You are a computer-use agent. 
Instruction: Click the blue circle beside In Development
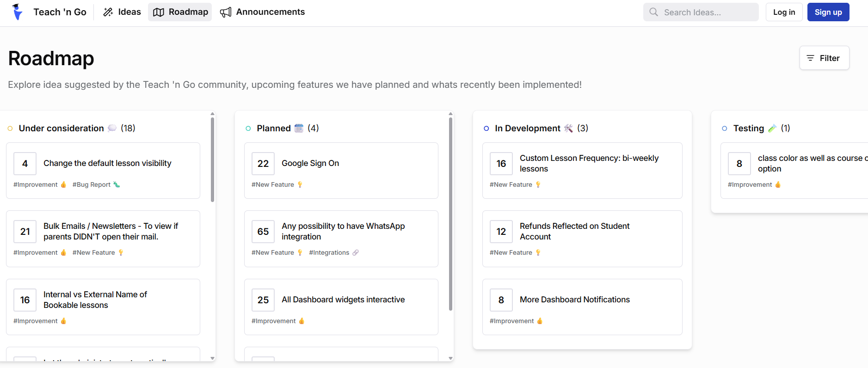(486, 129)
